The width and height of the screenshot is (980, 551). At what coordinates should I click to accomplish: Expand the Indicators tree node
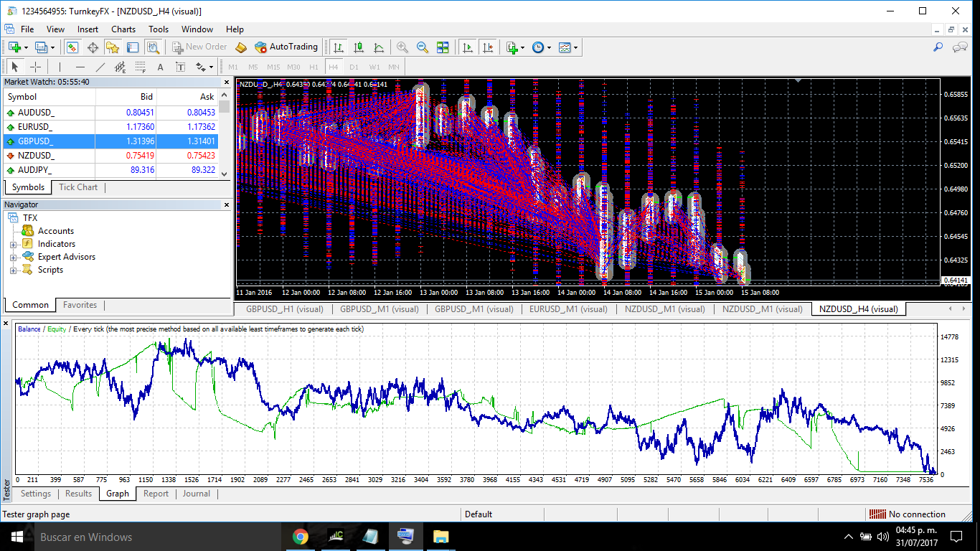(x=13, y=244)
